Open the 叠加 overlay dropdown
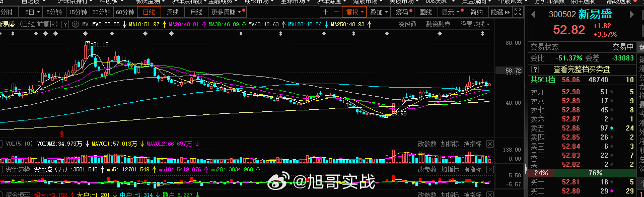The height and width of the screenshot is (197, 644). point(379,12)
